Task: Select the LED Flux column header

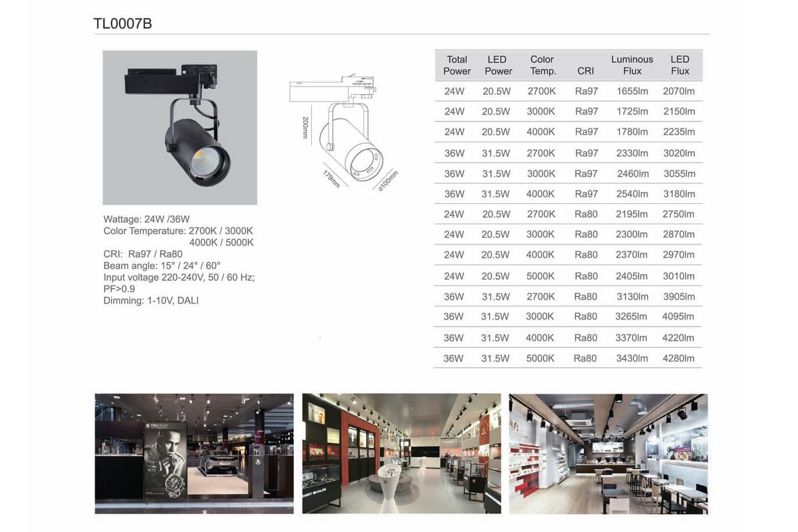Action: click(x=680, y=65)
